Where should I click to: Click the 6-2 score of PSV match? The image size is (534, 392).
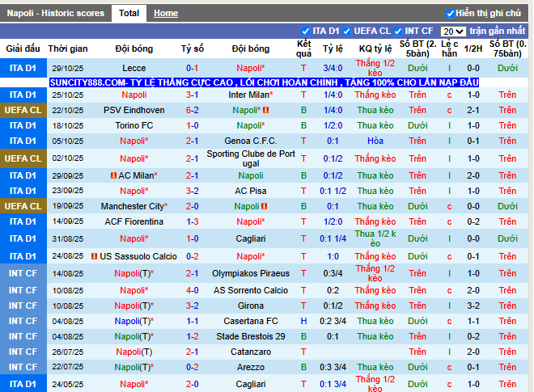point(193,110)
